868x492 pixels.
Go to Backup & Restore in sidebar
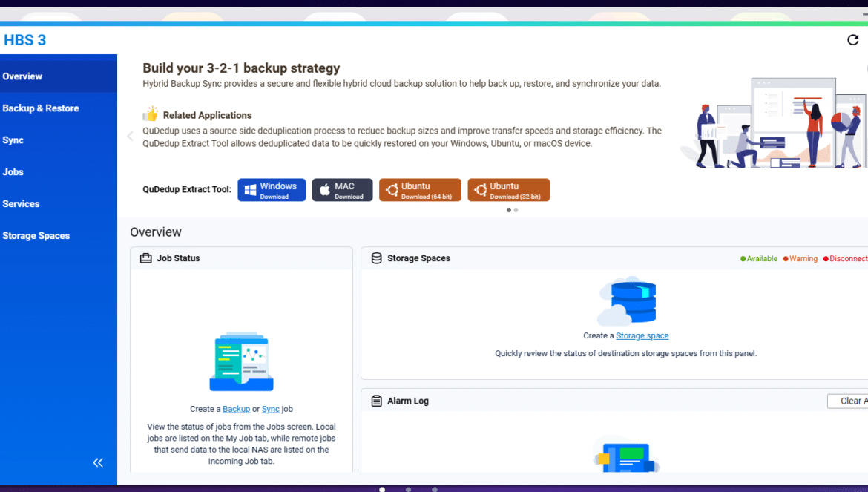59,108
